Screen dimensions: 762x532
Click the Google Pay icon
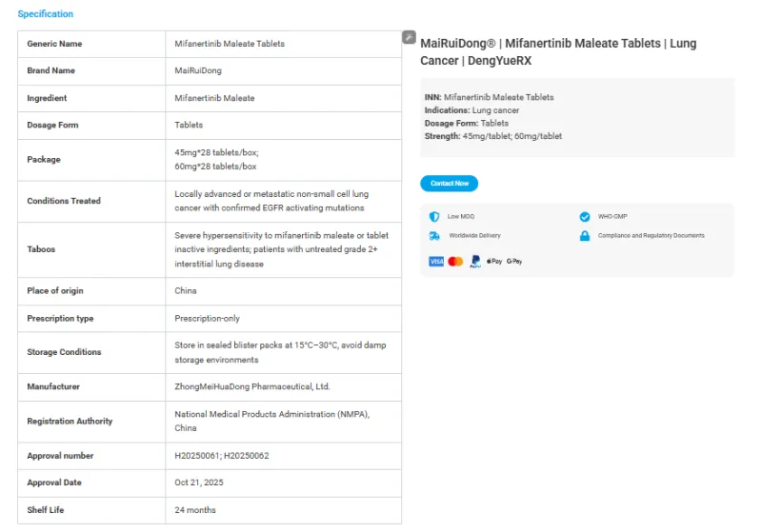click(514, 261)
